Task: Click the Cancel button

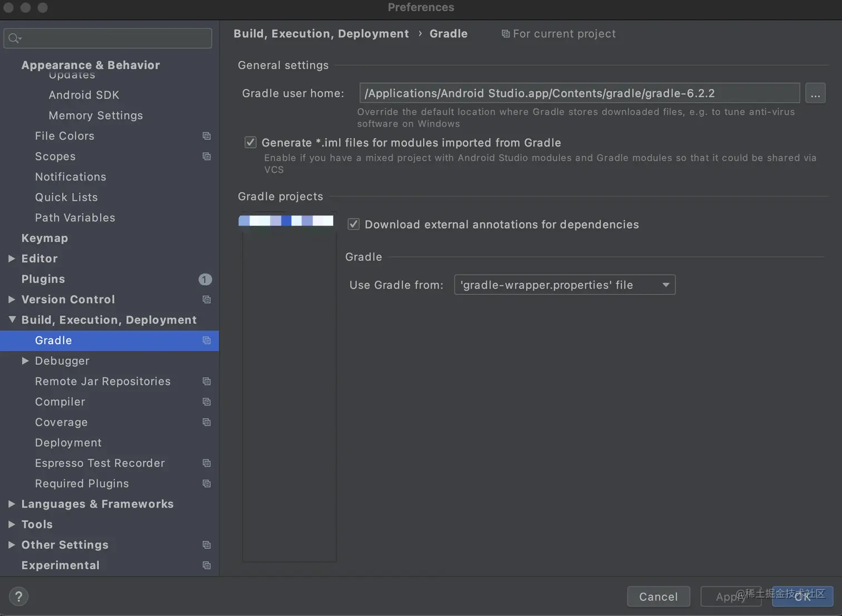Action: [658, 597]
